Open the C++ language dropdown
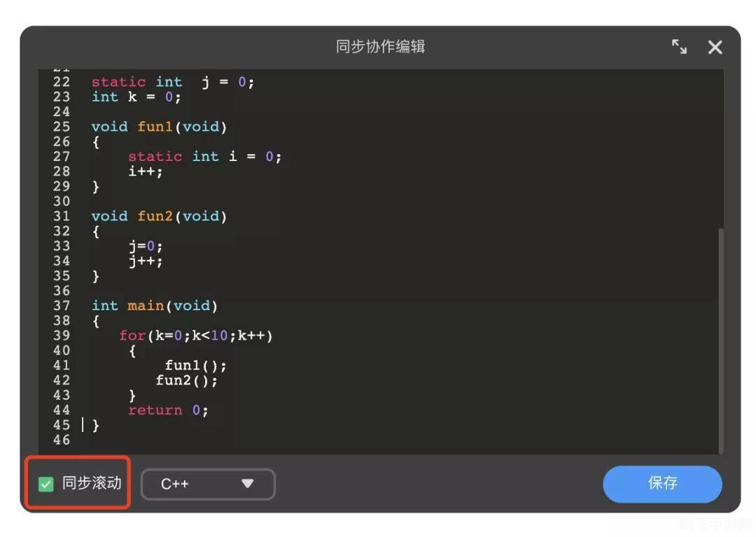Image resolution: width=756 pixels, height=537 pixels. [206, 483]
